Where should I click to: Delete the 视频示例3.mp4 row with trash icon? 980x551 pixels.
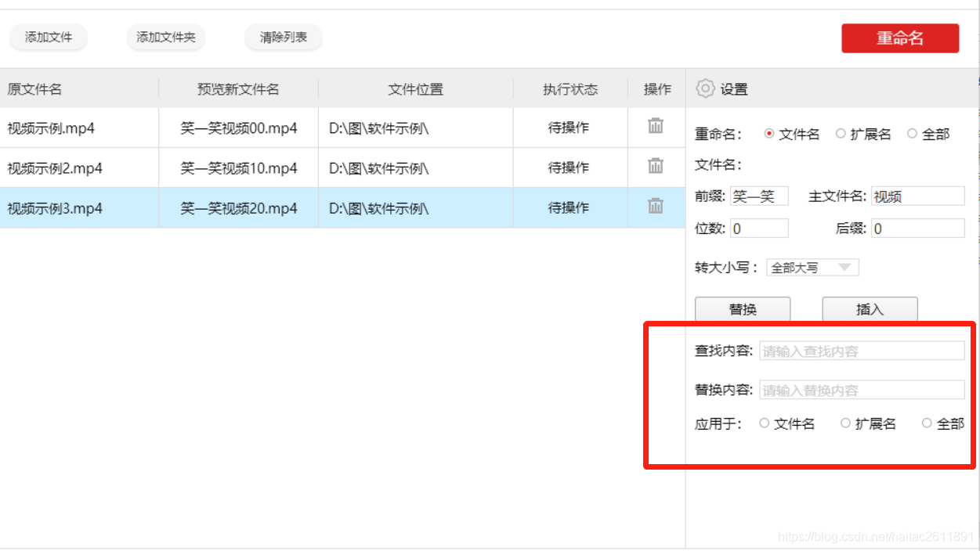656,206
